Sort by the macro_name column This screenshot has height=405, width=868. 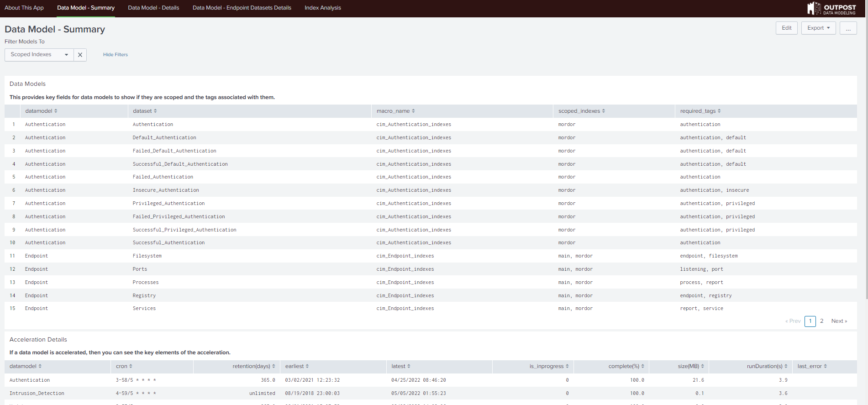tap(396, 111)
